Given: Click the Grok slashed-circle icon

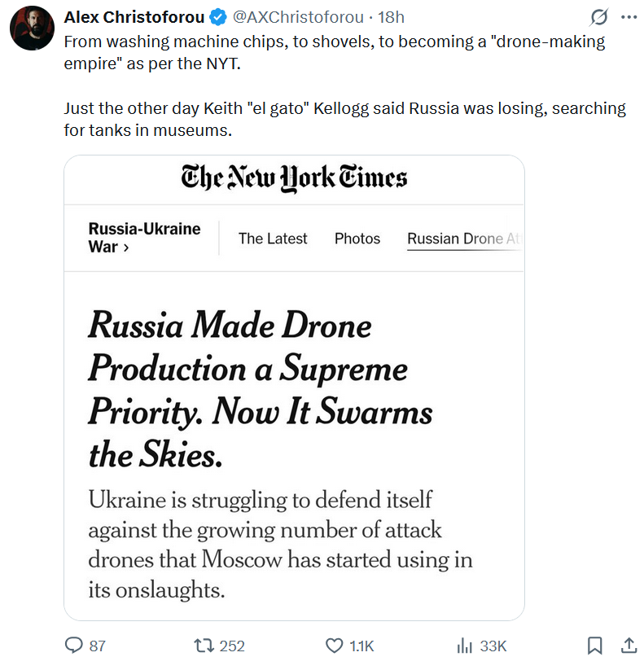Looking at the screenshot, I should point(598,18).
